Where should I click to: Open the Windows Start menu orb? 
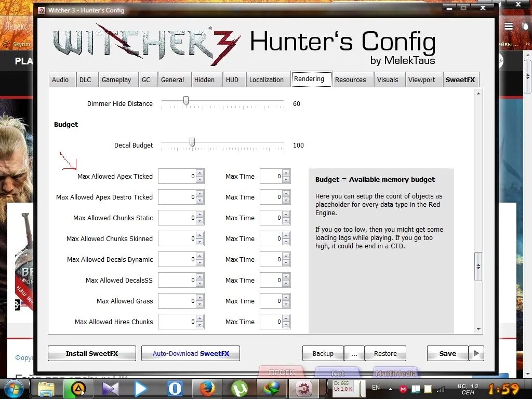click(14, 389)
